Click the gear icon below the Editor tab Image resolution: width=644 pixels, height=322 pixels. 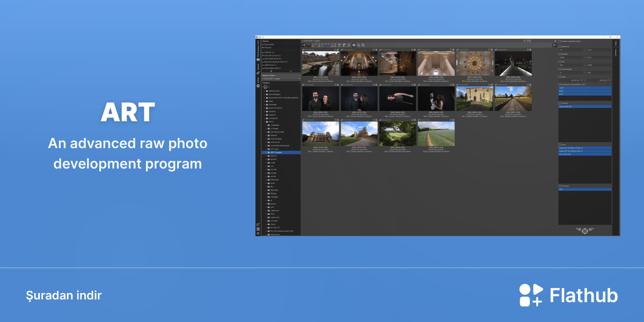click(258, 86)
